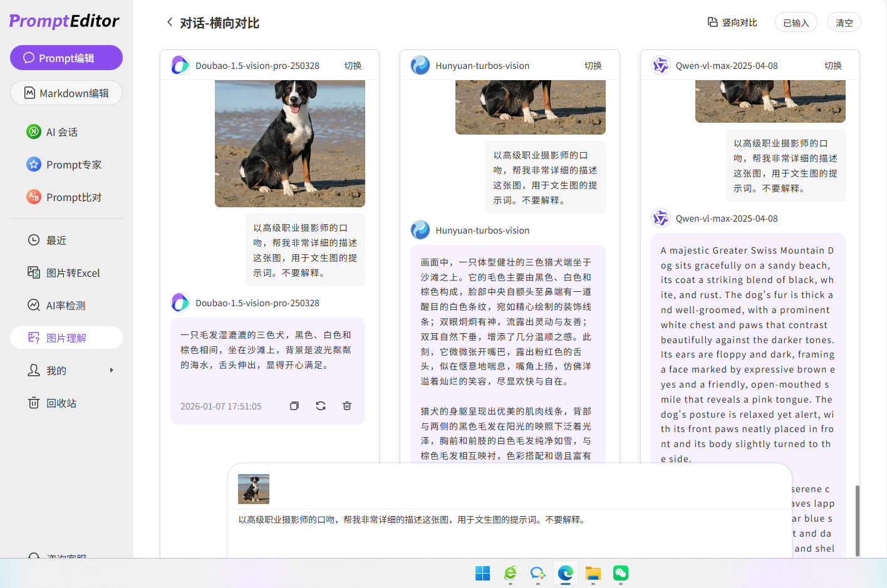Select the 图片理解 sidebar tool
Screen dimensions: 887x588
66,338
